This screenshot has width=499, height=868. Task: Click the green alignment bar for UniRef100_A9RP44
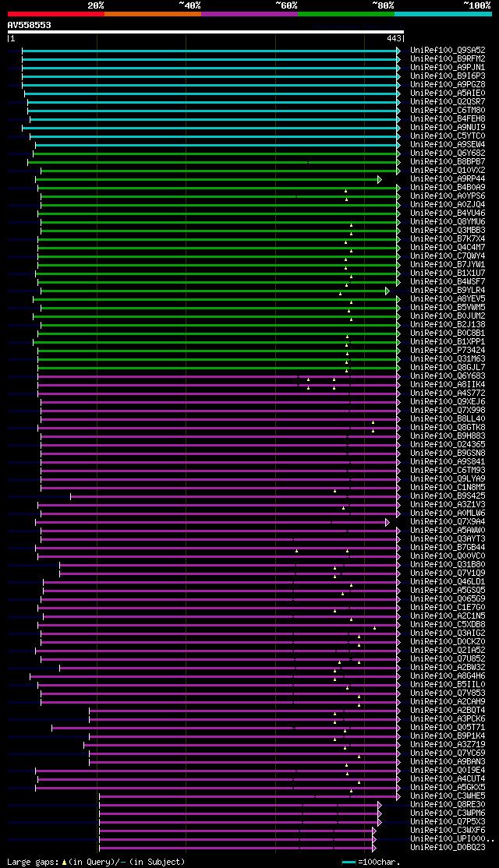coord(208,179)
